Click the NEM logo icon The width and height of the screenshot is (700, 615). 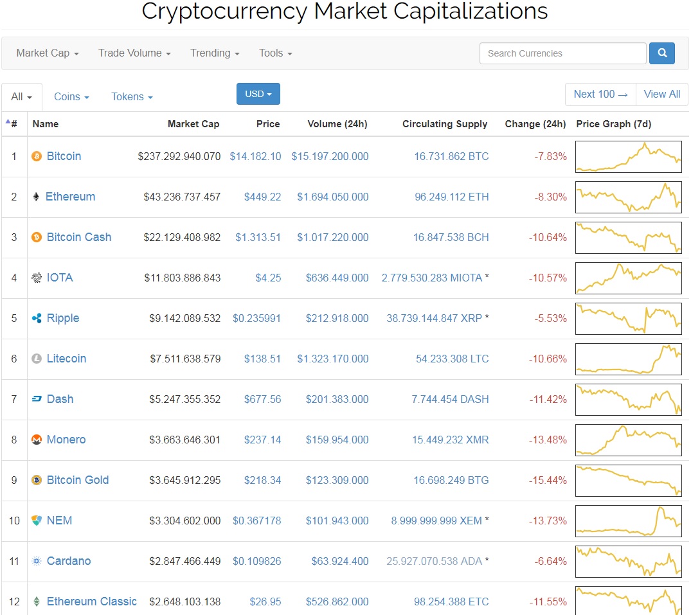[x=37, y=521]
